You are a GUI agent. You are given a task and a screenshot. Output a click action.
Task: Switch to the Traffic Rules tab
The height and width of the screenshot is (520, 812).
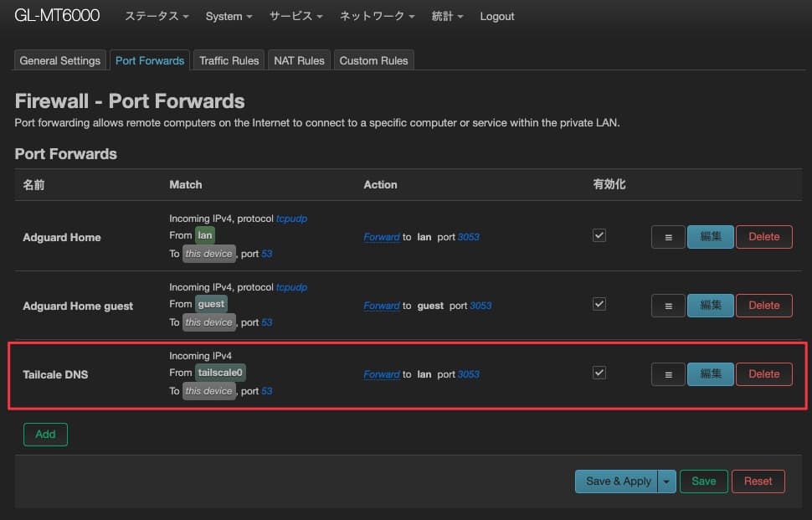pos(229,60)
